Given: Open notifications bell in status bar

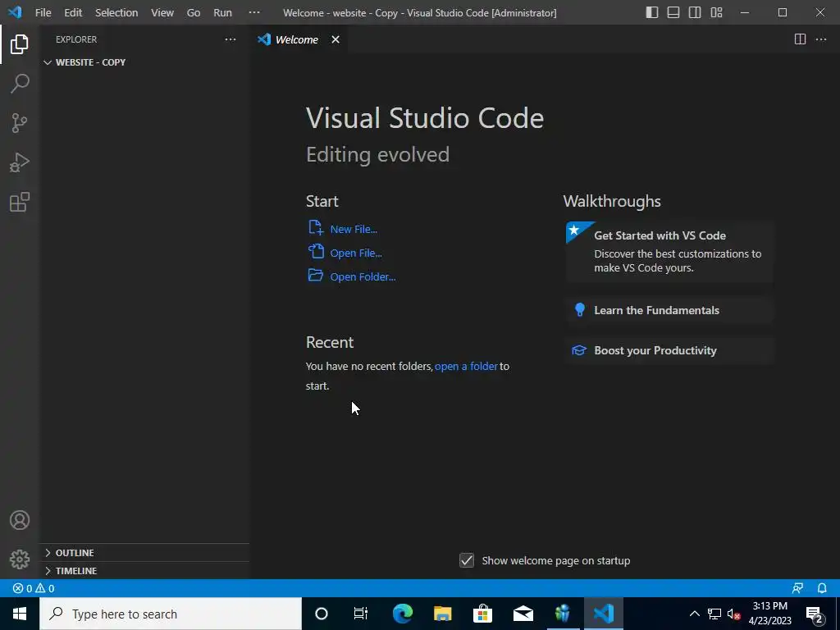Looking at the screenshot, I should point(822,588).
